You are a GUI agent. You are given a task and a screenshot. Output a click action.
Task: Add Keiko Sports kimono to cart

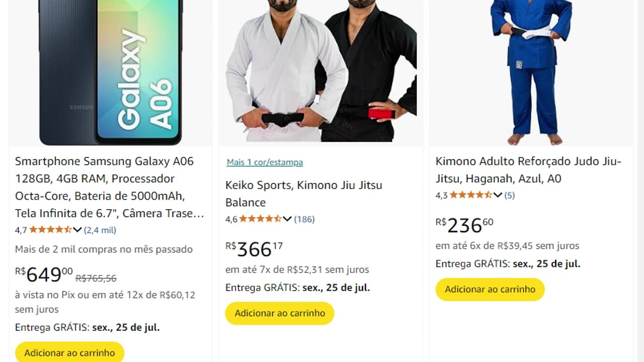pos(280,313)
